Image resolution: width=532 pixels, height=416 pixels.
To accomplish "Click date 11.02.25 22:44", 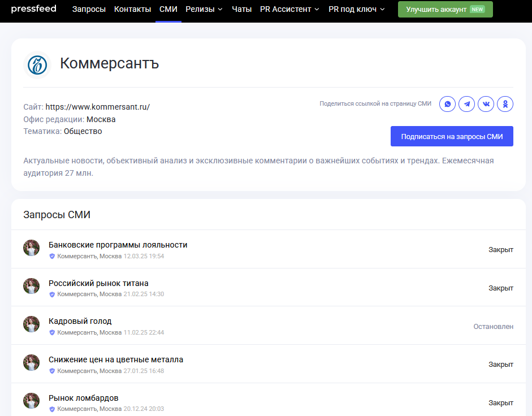I will (x=144, y=332).
